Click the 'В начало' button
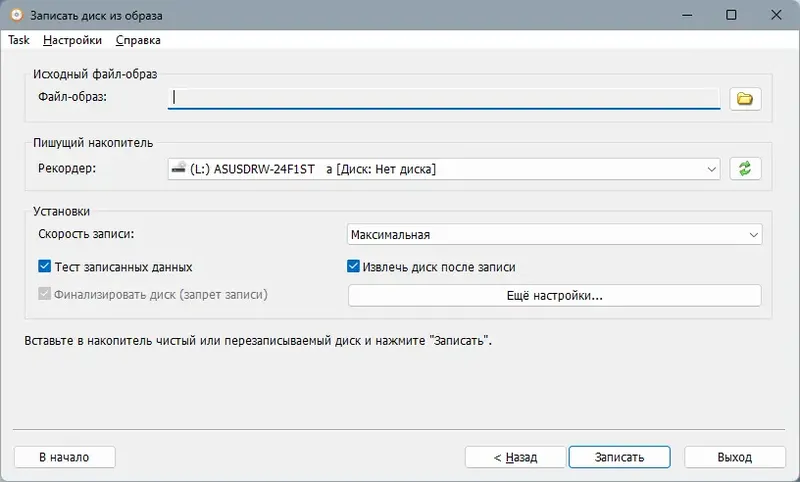 65,457
